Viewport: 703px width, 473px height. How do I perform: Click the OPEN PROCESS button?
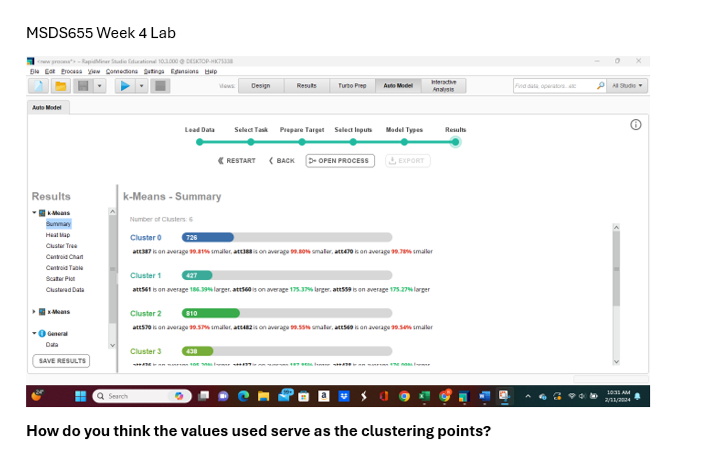(x=340, y=161)
